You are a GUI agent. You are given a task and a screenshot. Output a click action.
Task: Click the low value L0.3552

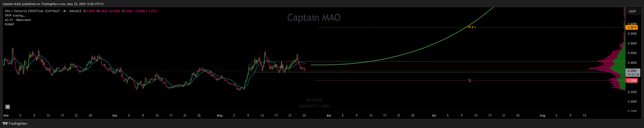[115, 11]
